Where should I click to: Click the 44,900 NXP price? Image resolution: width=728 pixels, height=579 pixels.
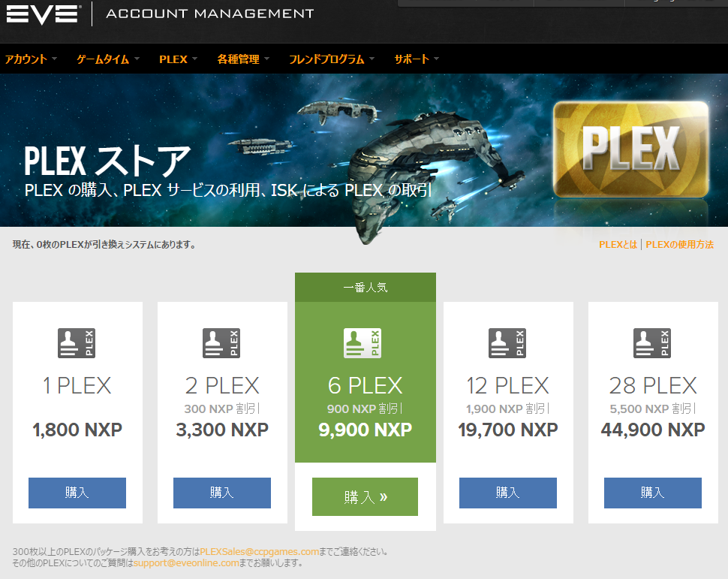pyautogui.click(x=653, y=430)
